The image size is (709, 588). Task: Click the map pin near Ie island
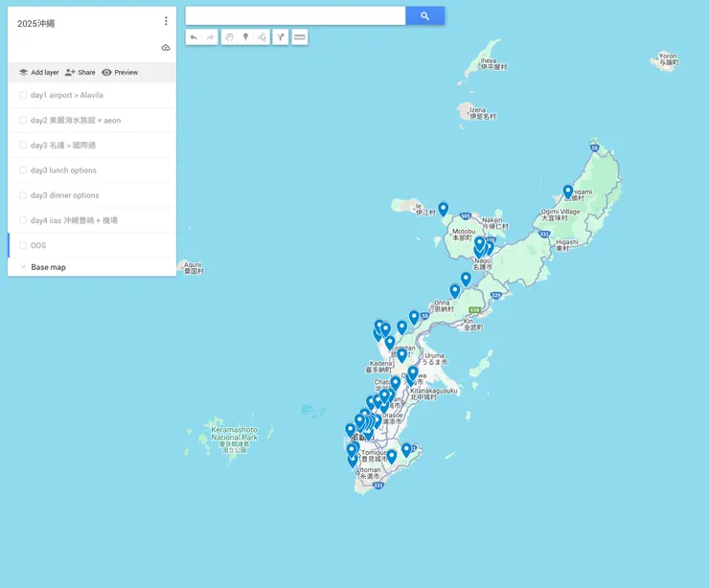click(443, 209)
